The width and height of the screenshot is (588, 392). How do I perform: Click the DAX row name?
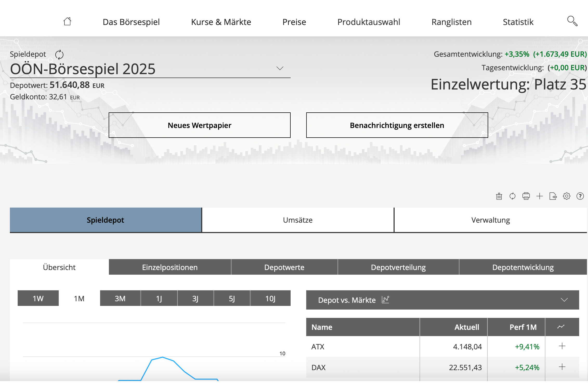pyautogui.click(x=318, y=367)
